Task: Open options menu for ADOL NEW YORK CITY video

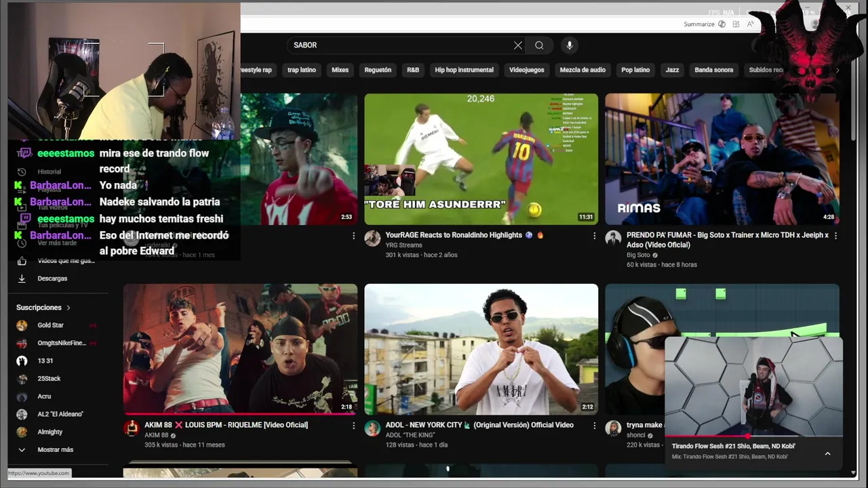Action: (x=595, y=426)
